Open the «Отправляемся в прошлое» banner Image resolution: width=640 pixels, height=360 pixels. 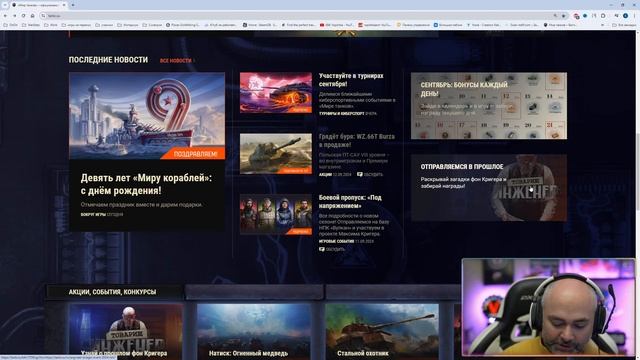489,188
